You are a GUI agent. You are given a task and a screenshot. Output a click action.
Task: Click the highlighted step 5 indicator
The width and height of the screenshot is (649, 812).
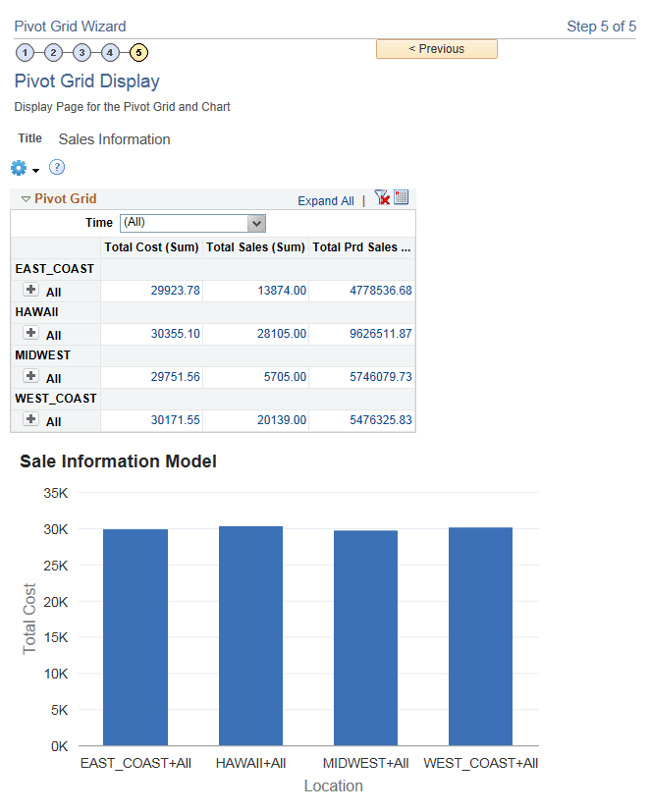[138, 52]
